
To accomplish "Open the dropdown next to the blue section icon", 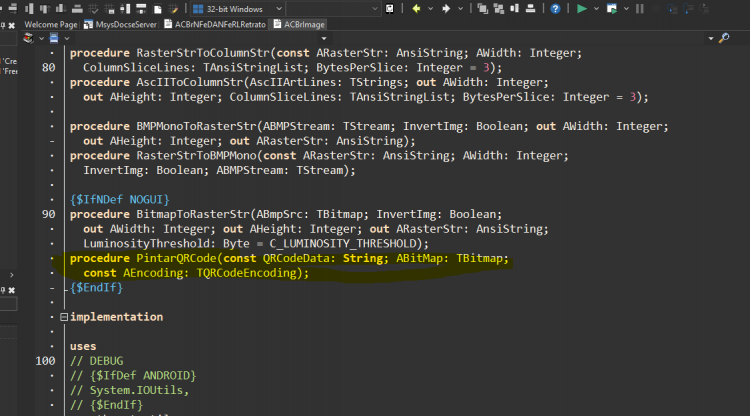I will (x=66, y=38).
